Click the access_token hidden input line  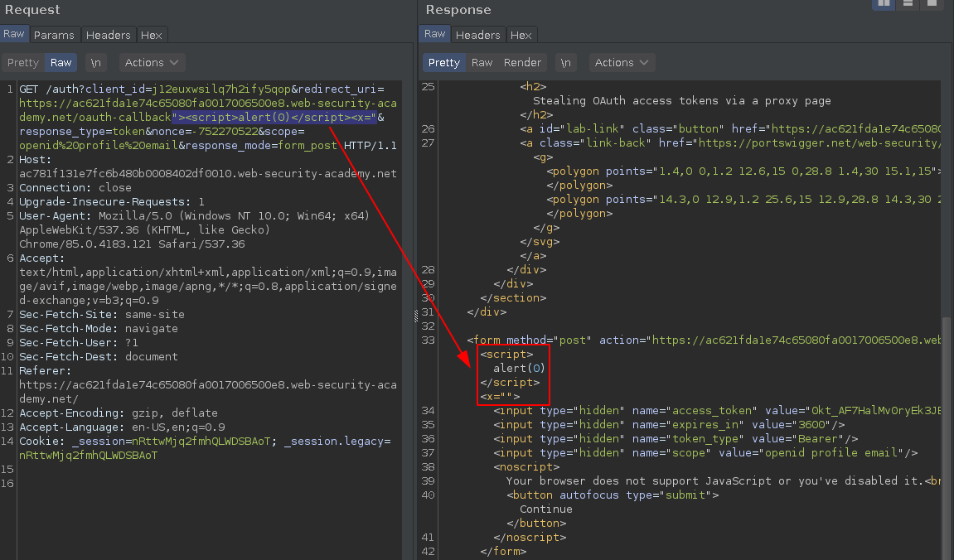(x=717, y=410)
